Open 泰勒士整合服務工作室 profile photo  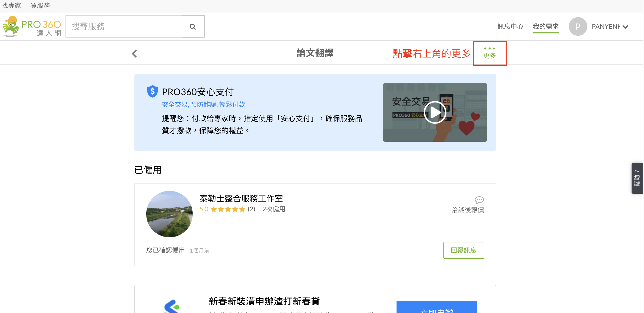coord(169,214)
